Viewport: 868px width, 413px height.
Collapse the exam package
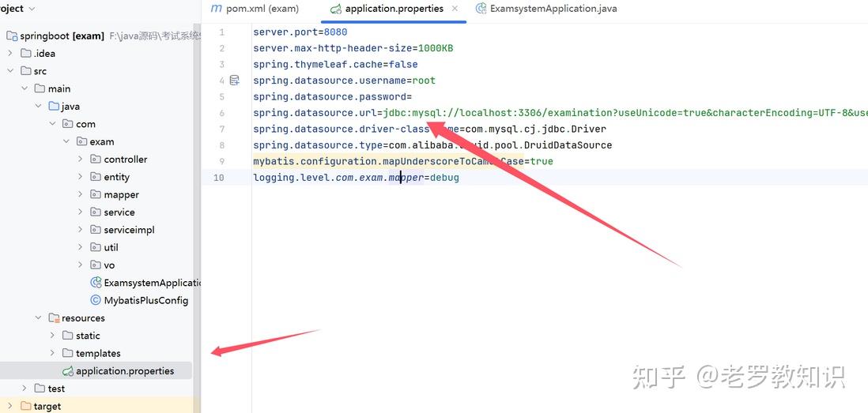pos(66,142)
